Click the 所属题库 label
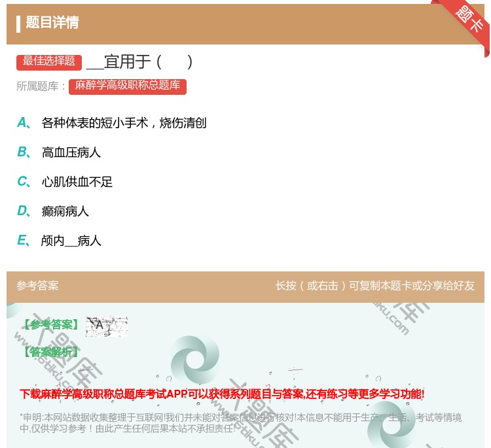 41,86
